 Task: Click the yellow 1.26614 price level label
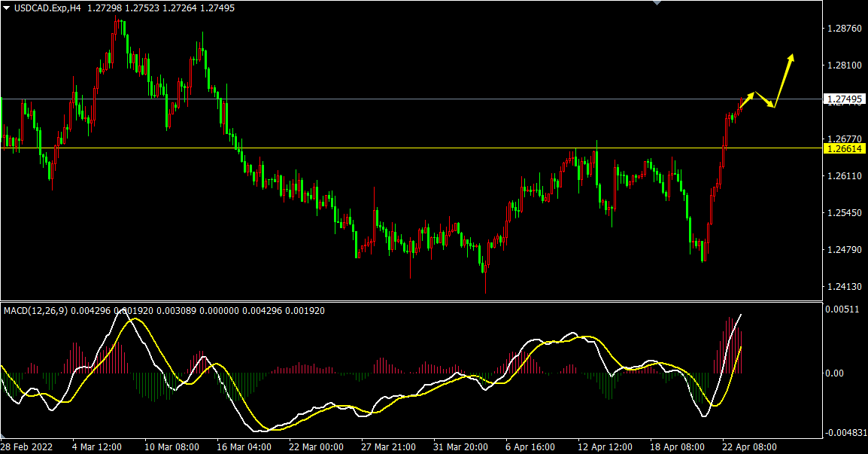click(x=844, y=149)
